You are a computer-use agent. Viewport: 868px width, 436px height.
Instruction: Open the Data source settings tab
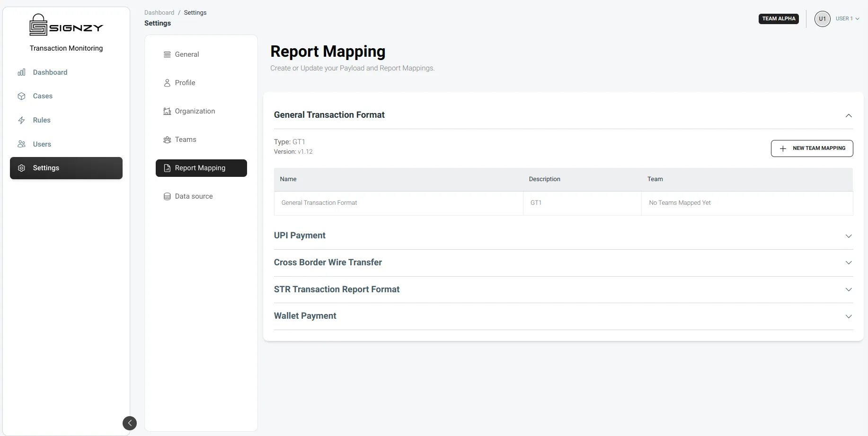pyautogui.click(x=201, y=196)
